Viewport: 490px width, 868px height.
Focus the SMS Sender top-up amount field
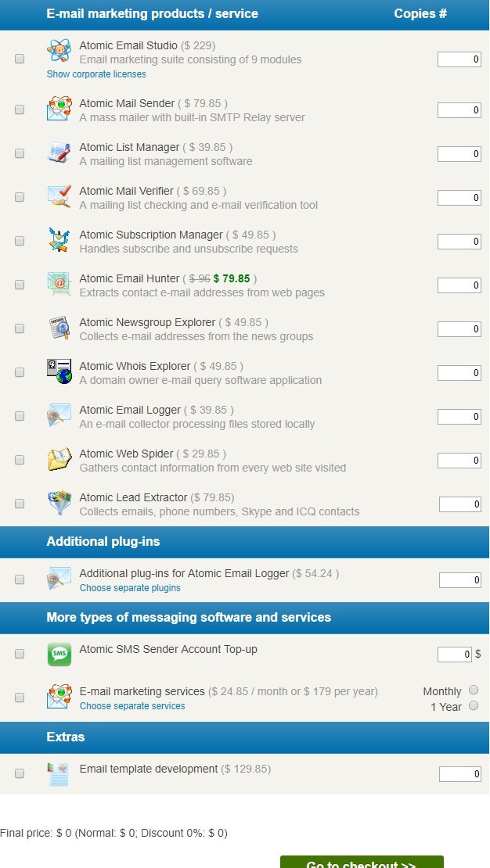click(x=455, y=655)
